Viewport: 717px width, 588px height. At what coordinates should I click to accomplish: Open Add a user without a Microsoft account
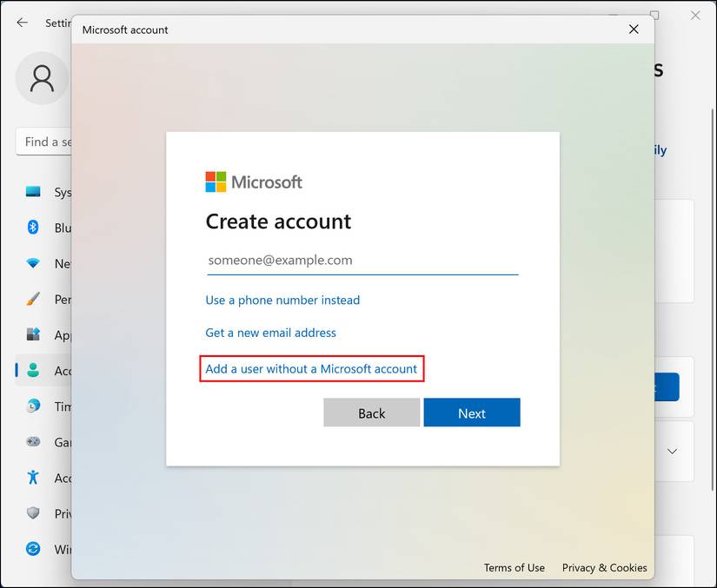[x=311, y=368]
